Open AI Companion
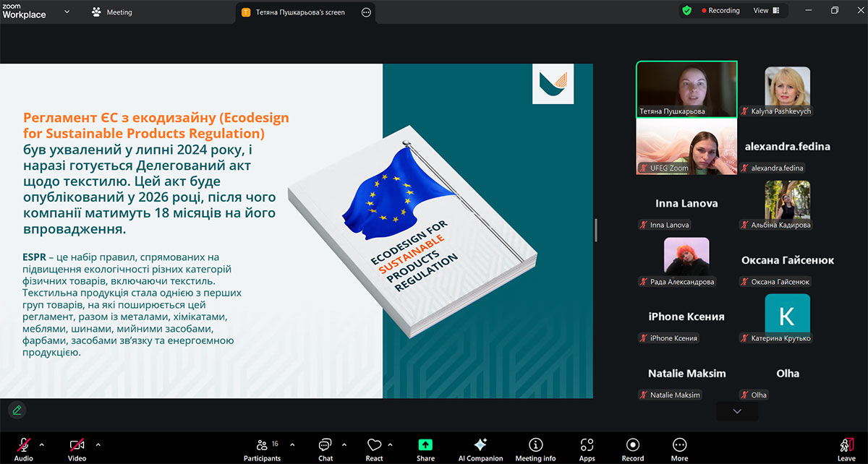Image resolution: width=868 pixels, height=464 pixels. (x=480, y=449)
